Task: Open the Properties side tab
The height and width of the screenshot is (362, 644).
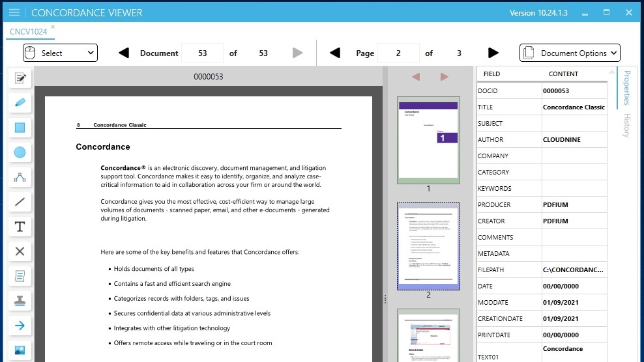Action: click(627, 87)
